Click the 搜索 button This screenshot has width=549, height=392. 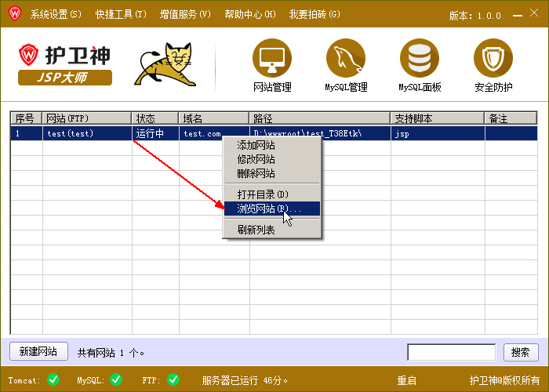pos(521,352)
